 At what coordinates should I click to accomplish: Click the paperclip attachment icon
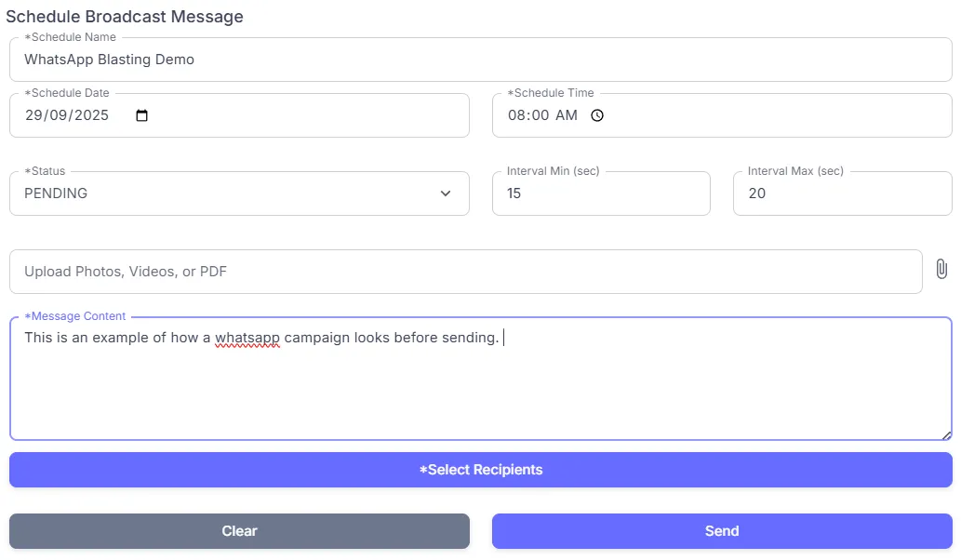(941, 270)
